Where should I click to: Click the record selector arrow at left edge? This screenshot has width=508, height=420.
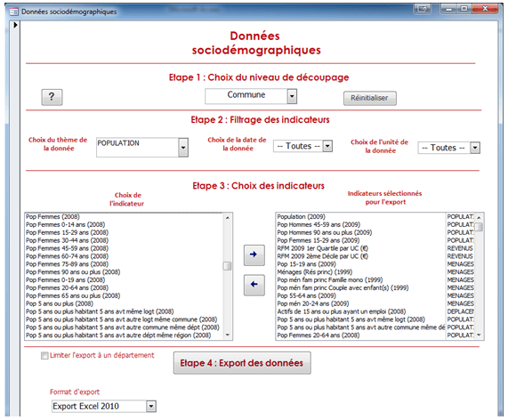point(15,25)
